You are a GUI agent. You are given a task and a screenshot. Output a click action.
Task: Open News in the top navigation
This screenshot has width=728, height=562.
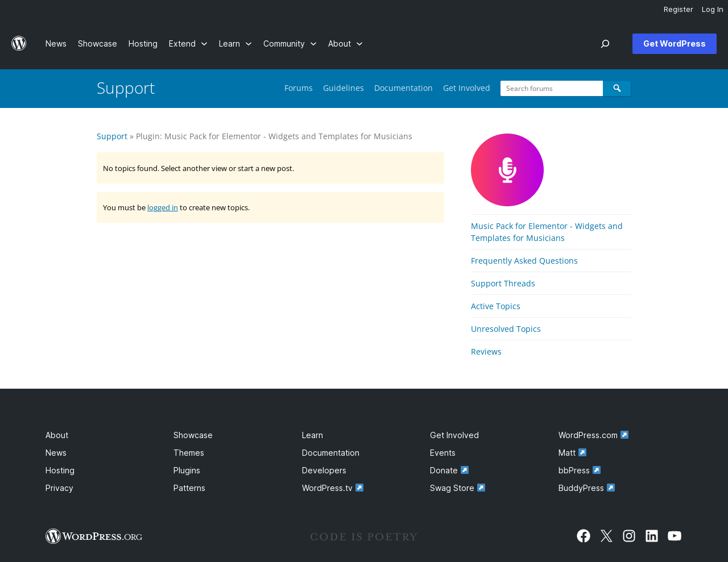tap(56, 44)
